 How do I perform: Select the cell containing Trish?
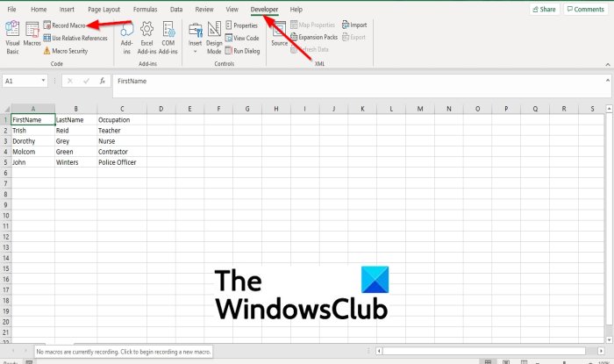[33, 131]
